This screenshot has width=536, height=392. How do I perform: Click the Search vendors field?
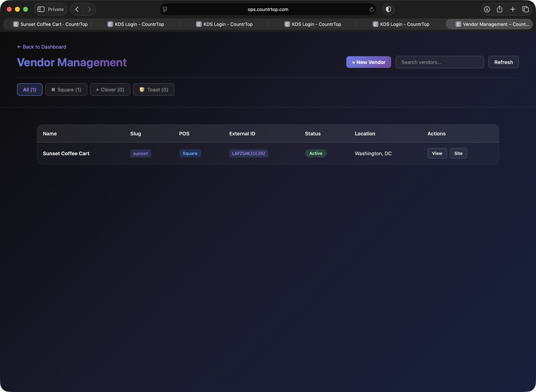pyautogui.click(x=440, y=62)
